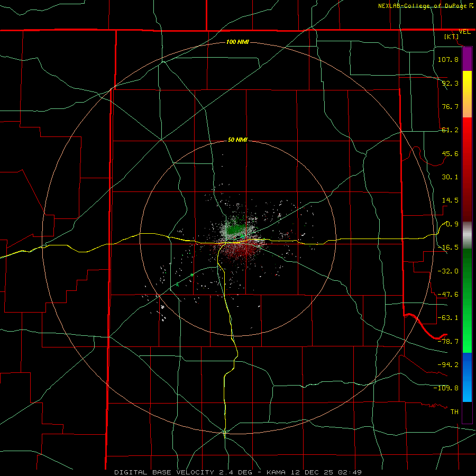The height and width of the screenshot is (476, 476).
Task: Pick the gray near-zero segment of the color bar
Action: (x=467, y=235)
